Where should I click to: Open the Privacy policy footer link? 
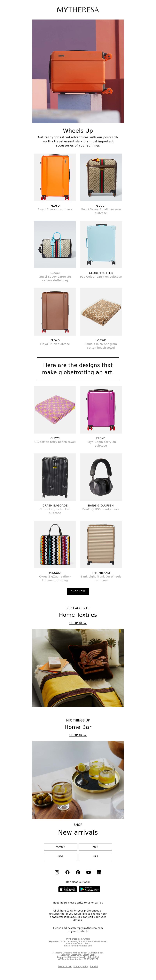pyautogui.click(x=81, y=966)
